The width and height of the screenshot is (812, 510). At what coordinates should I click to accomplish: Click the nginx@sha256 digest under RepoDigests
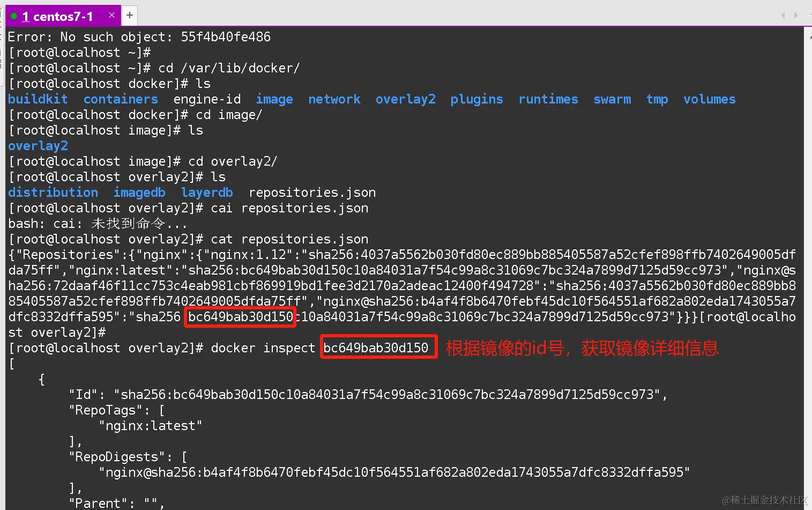click(394, 472)
